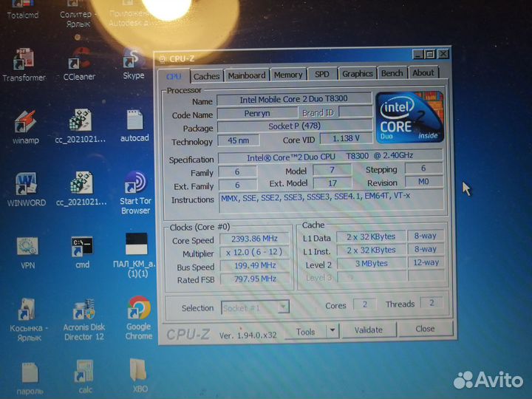
Task: Click the Specification field value
Action: point(330,156)
